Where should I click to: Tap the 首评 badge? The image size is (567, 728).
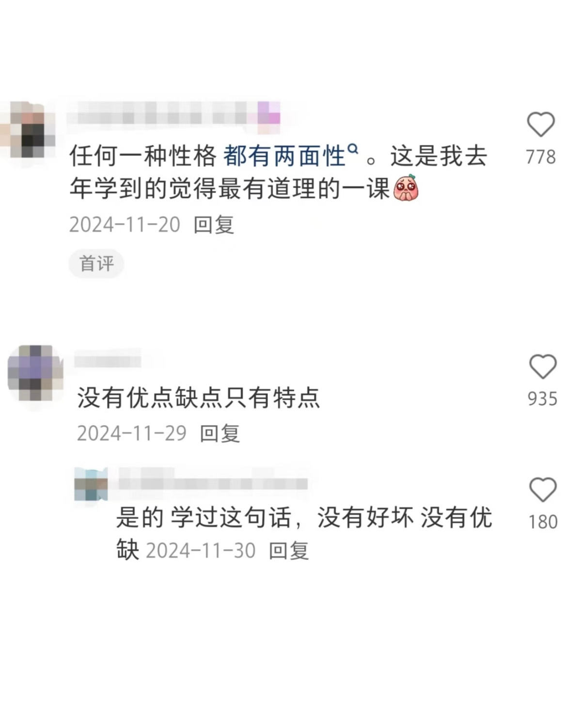pyautogui.click(x=96, y=264)
